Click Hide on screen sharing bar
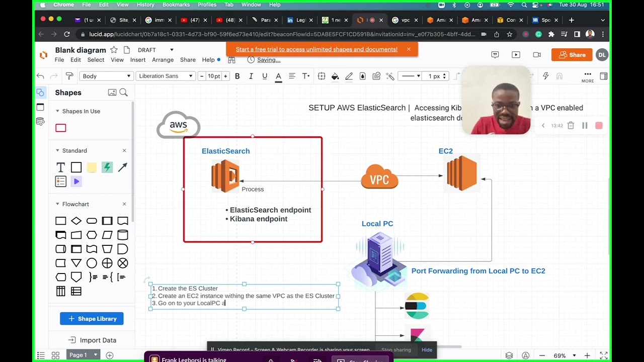The image size is (644, 362). click(x=427, y=350)
